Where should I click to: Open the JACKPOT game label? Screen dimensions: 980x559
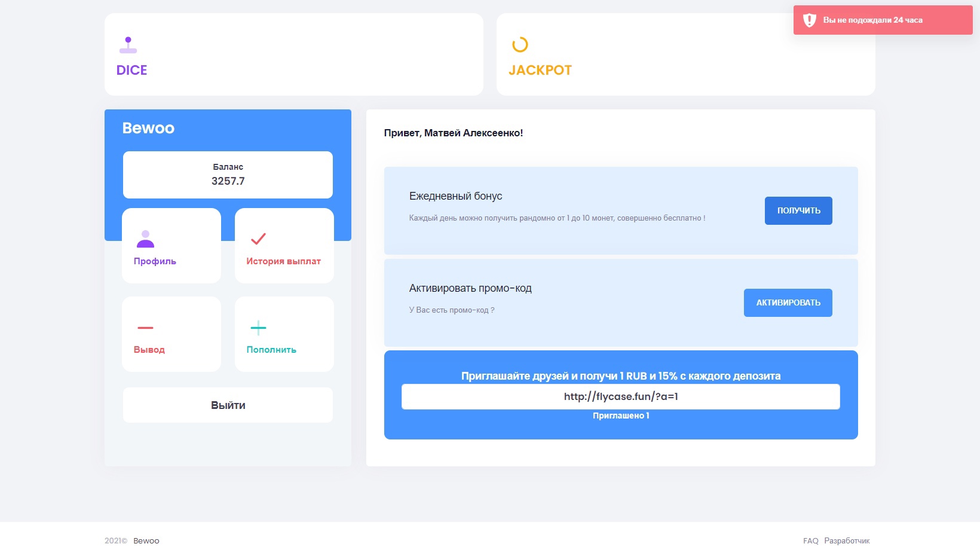[540, 71]
